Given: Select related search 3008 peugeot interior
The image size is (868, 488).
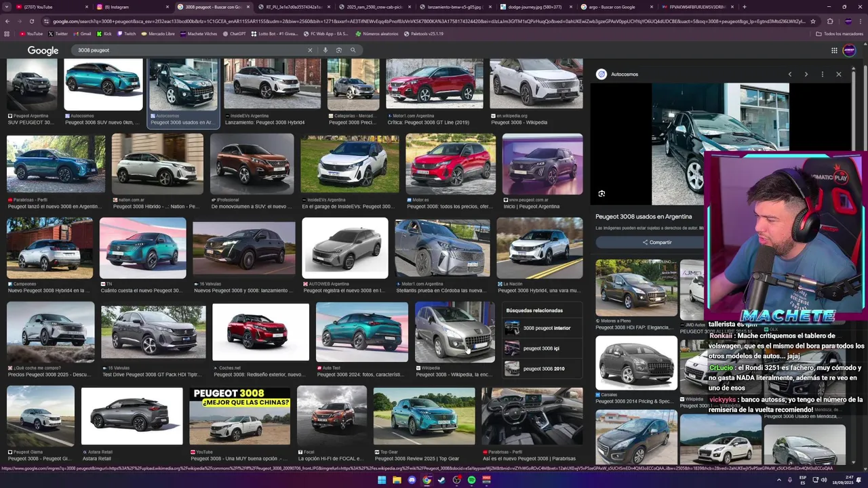Looking at the screenshot, I should point(542,328).
